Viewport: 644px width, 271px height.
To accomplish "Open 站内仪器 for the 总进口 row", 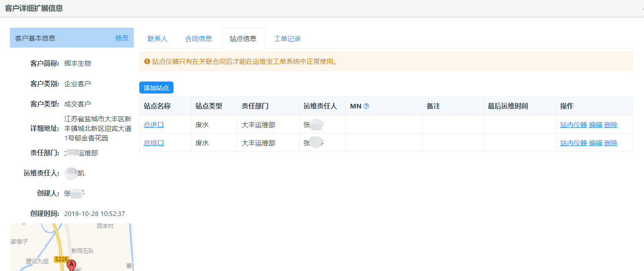I will [573, 125].
